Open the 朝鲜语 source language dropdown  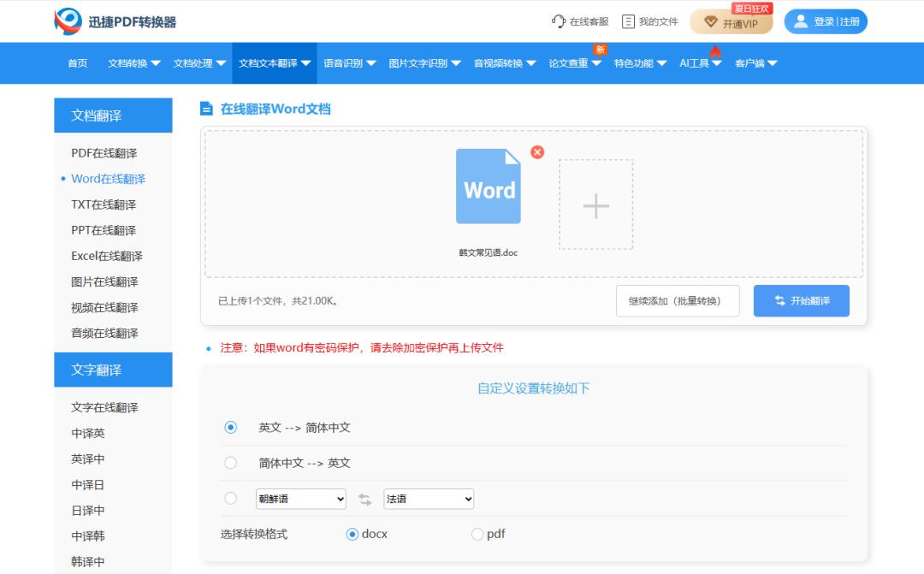pos(300,499)
